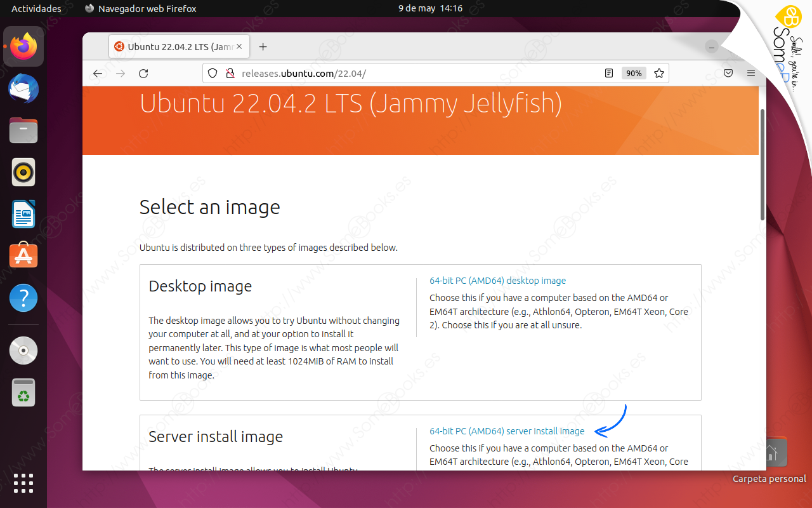Open a new browser tab
The width and height of the screenshot is (812, 508).
click(263, 46)
